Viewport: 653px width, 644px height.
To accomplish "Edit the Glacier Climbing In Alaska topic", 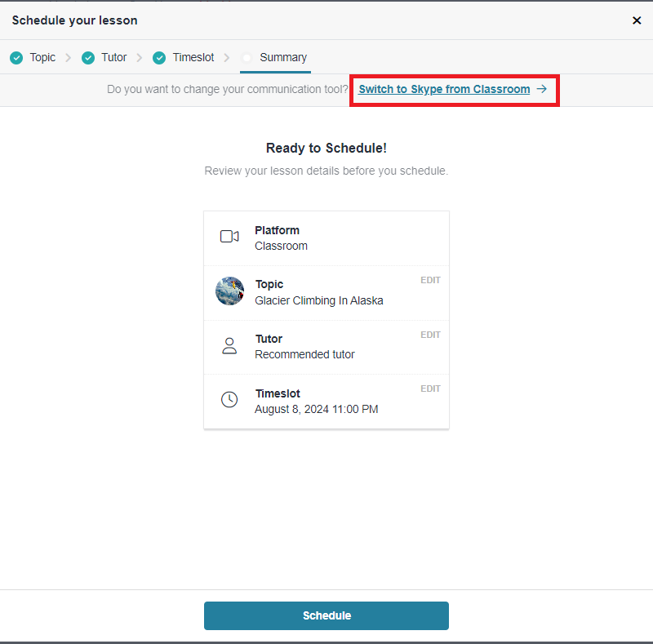I will click(430, 280).
